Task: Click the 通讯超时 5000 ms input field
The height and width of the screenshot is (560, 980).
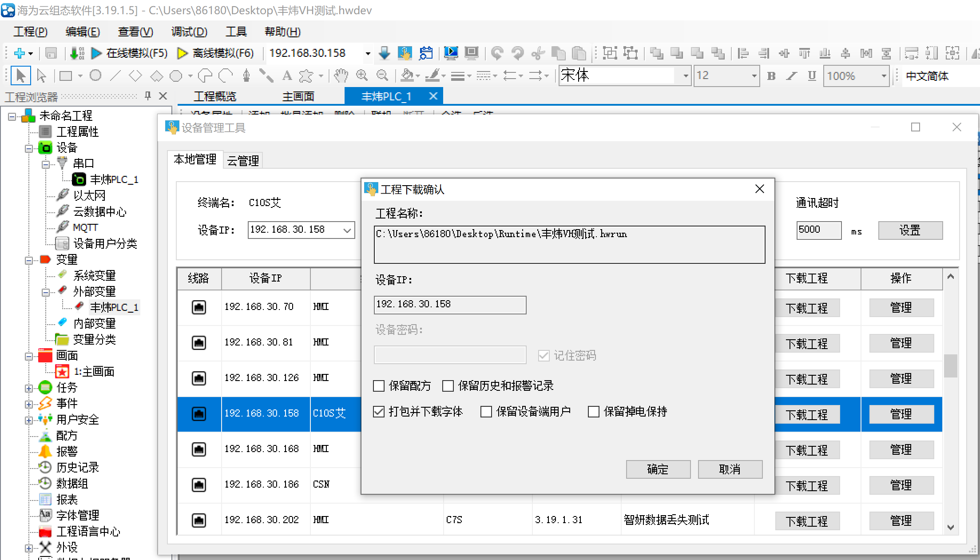Action: click(x=819, y=230)
